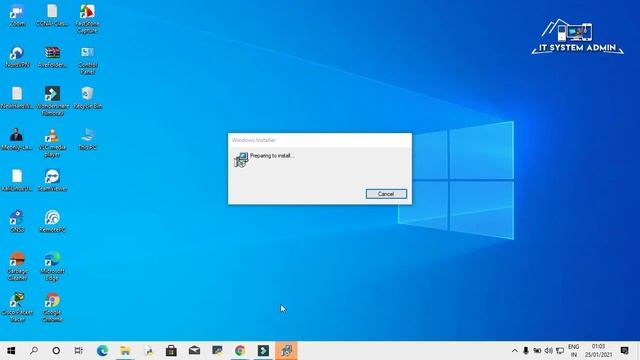
Task: Launch RemotePC desktop shortcut
Action: (52, 222)
